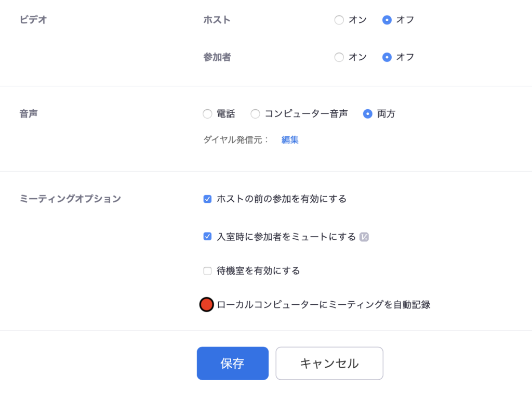Open the 編集 link for dial-in numbers

[290, 139]
